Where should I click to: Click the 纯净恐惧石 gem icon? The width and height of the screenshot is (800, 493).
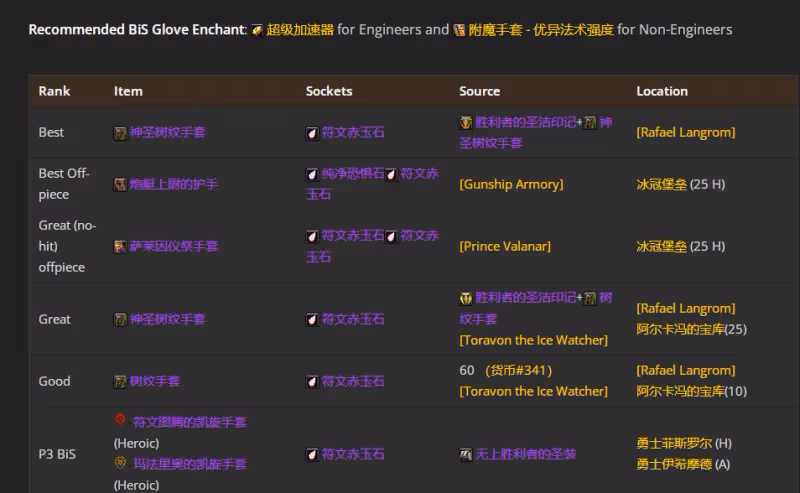pyautogui.click(x=312, y=175)
